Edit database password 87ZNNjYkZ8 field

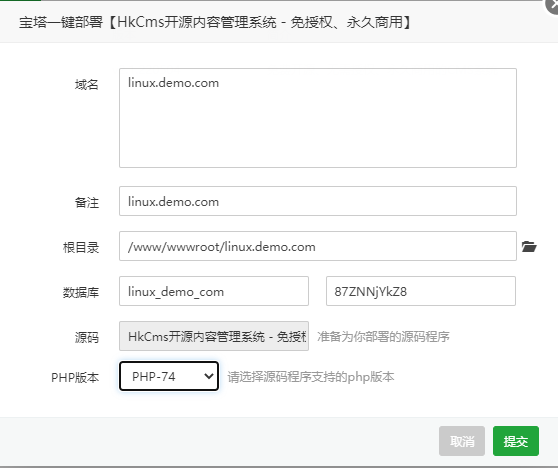(421, 291)
